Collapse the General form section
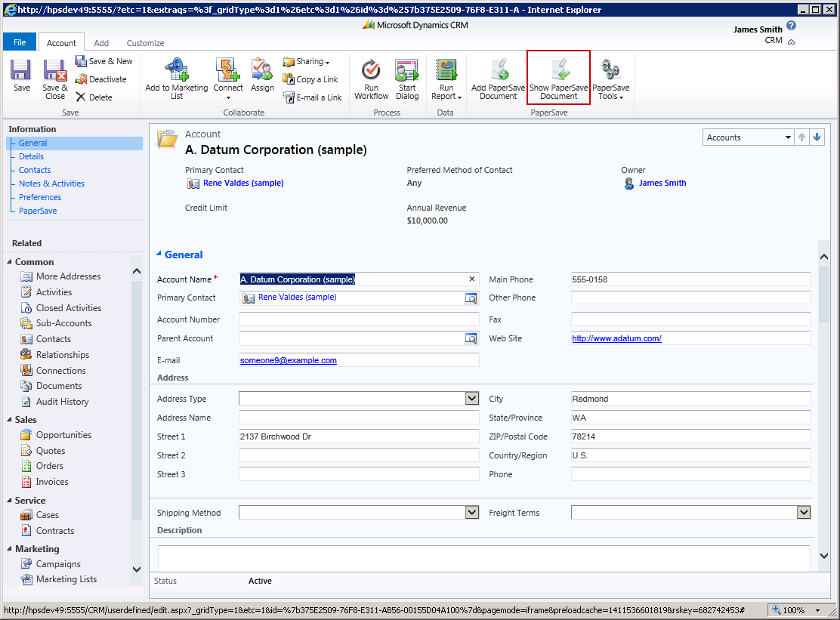The height and width of the screenshot is (620, 840). pyautogui.click(x=159, y=254)
